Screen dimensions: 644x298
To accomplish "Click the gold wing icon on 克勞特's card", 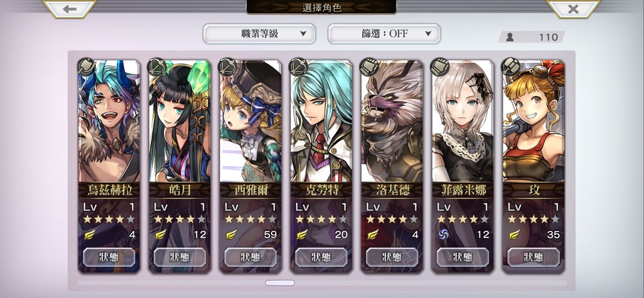I will click(302, 234).
